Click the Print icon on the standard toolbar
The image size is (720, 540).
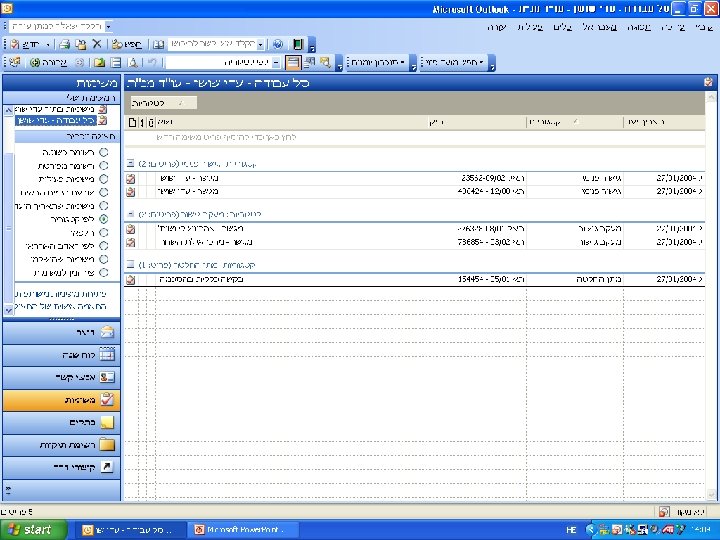click(65, 45)
